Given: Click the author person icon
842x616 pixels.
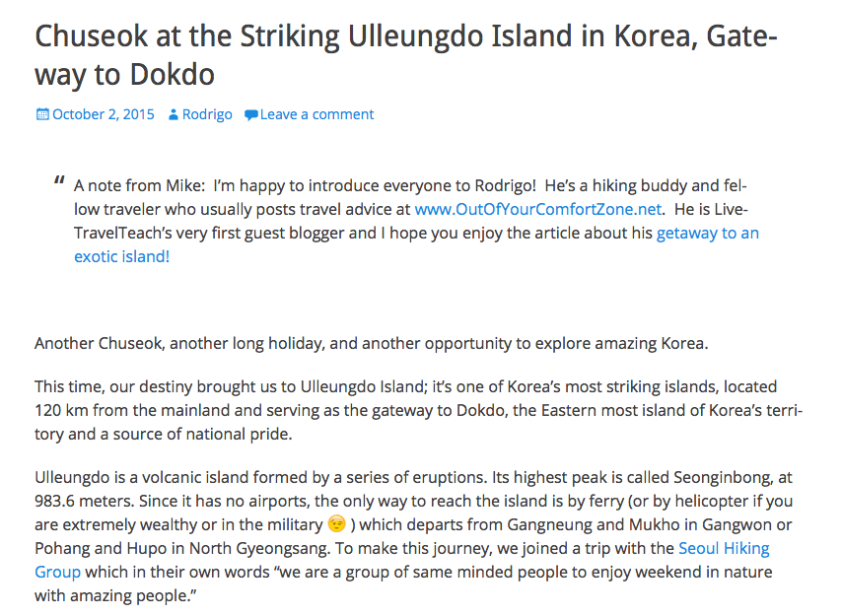Looking at the screenshot, I should 173,115.
